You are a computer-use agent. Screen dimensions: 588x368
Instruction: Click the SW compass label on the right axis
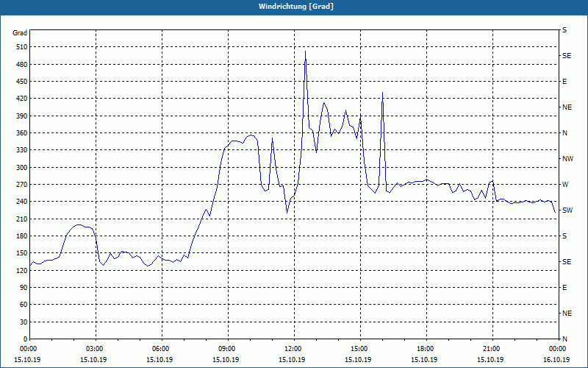(x=567, y=210)
